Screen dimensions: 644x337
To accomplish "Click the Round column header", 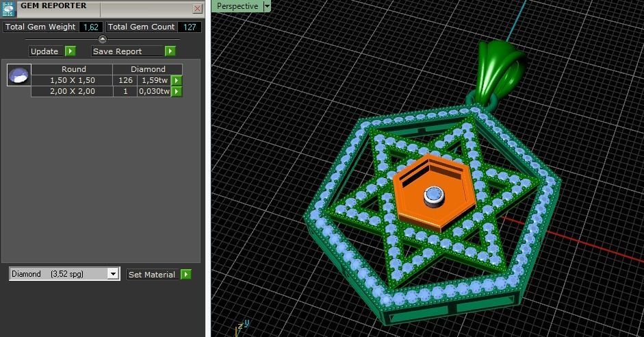I will 73,69.
